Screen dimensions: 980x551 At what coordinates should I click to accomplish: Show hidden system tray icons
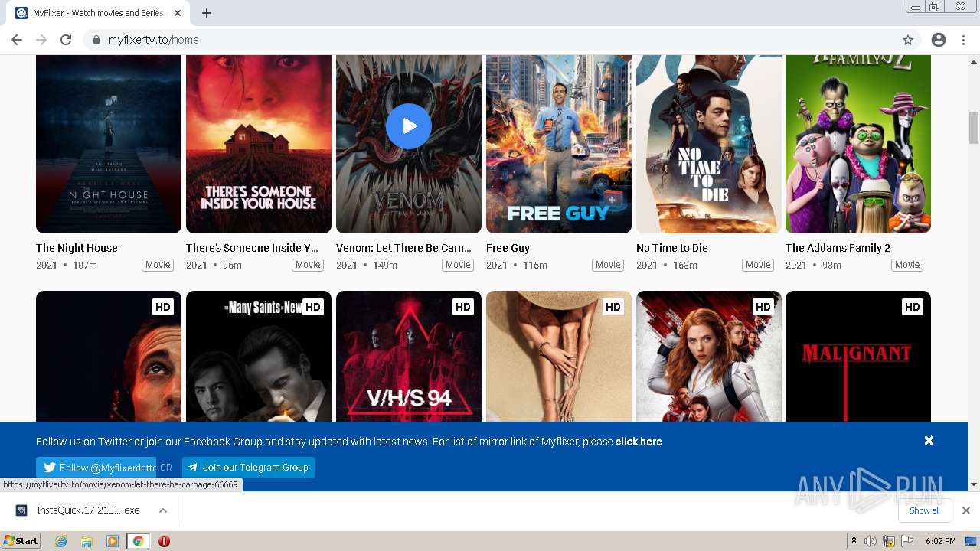coord(854,541)
